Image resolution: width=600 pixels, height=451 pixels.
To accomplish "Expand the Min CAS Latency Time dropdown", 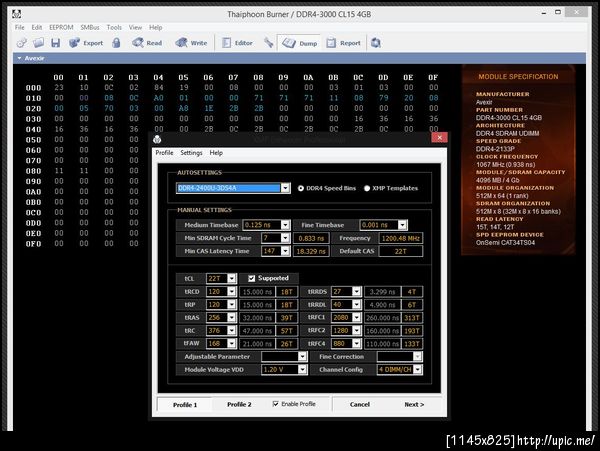I will (x=285, y=251).
